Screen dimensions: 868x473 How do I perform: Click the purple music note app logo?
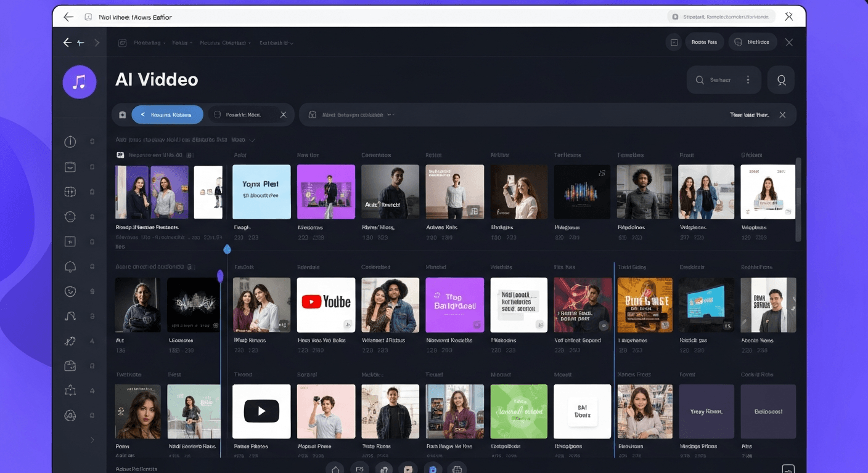[79, 81]
